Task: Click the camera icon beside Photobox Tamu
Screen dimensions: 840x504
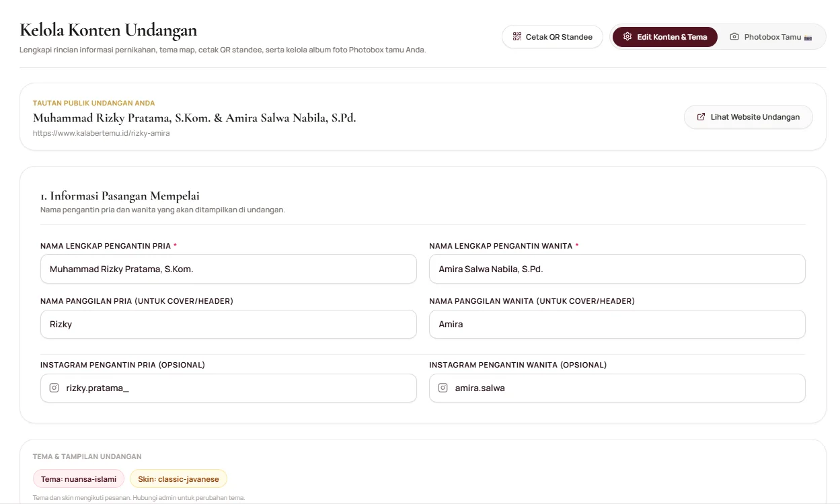Action: click(x=734, y=37)
